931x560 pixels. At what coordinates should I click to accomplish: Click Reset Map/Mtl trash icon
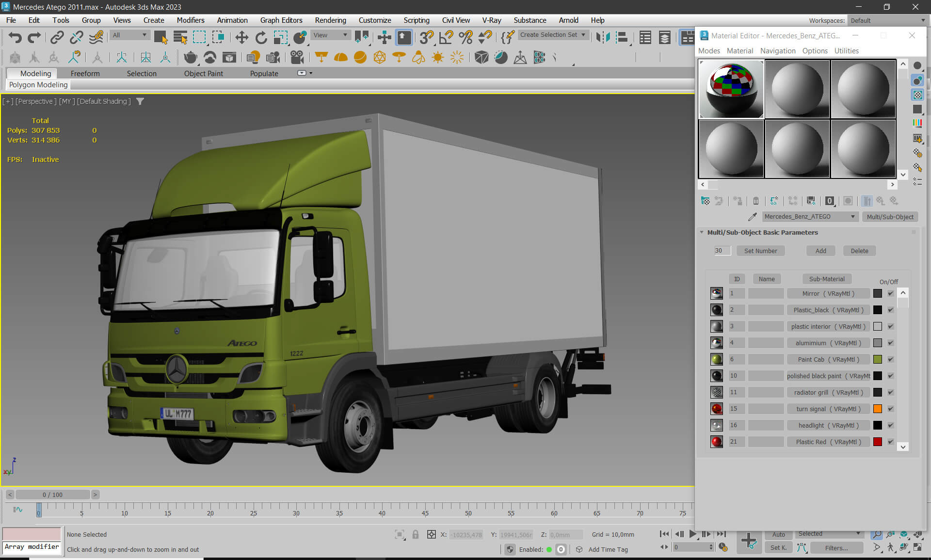(x=756, y=201)
